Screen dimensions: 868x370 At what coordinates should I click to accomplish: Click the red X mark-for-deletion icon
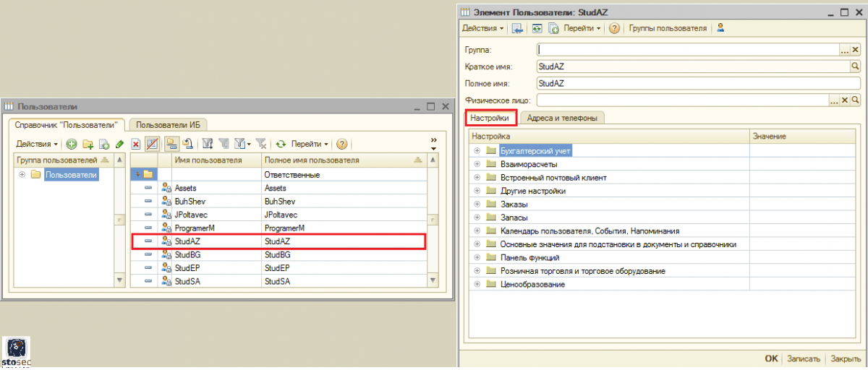click(x=135, y=144)
